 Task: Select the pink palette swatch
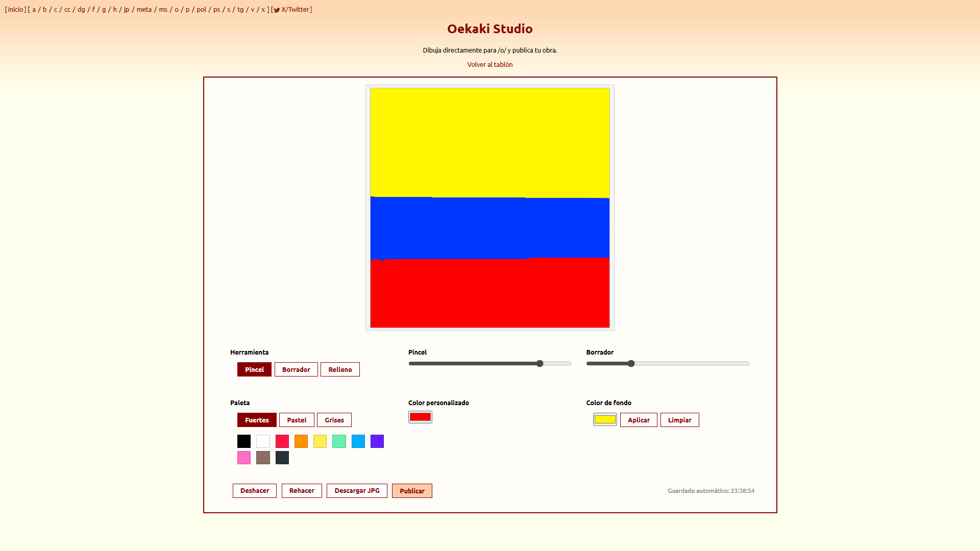[244, 458]
